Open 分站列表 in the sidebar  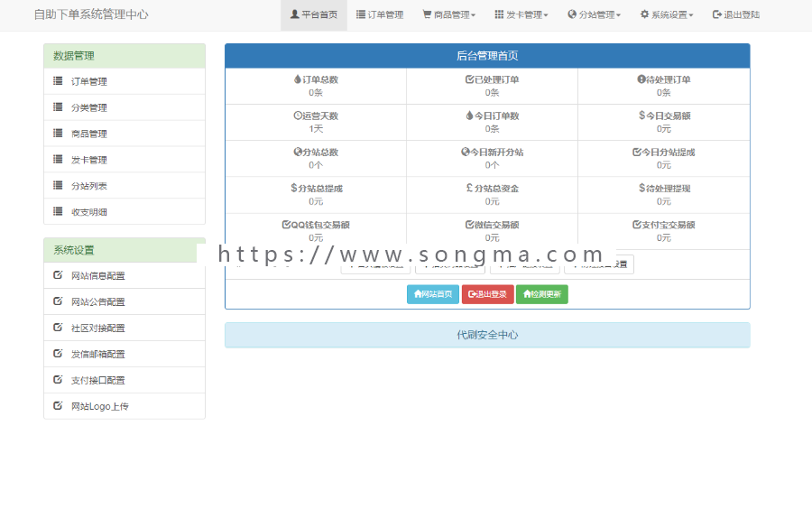pos(125,185)
